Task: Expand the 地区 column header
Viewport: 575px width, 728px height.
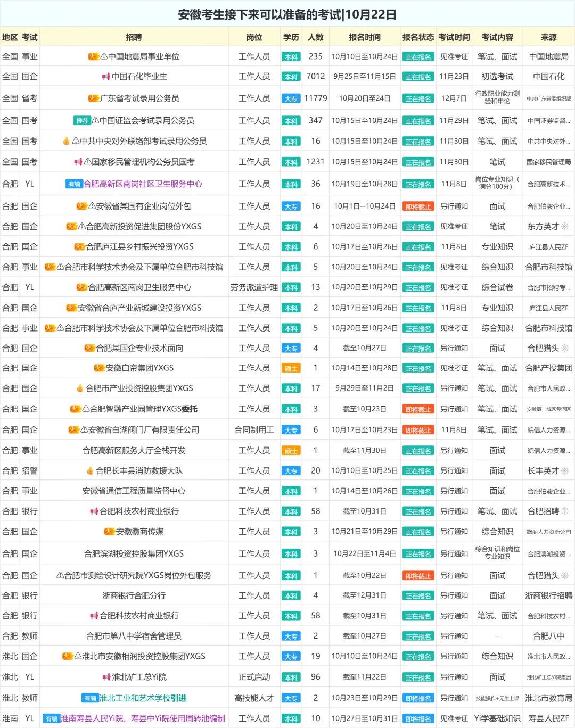Action: [x=10, y=37]
